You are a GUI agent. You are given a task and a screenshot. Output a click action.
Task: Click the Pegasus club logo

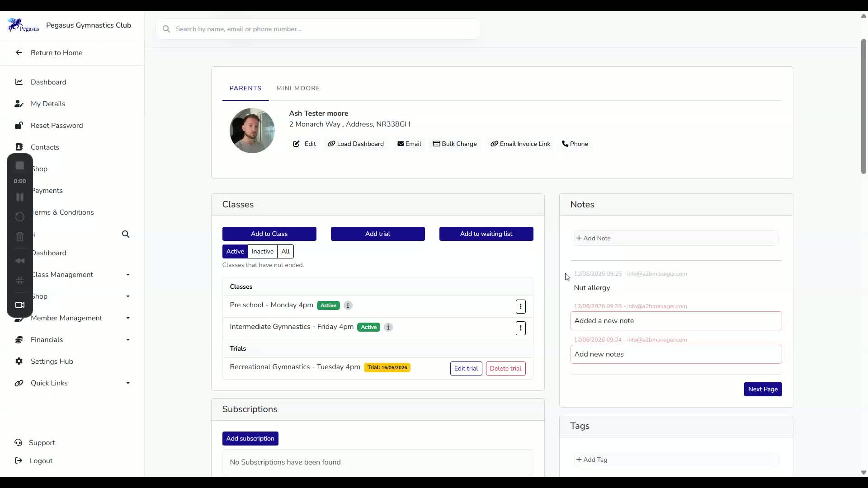[23, 25]
